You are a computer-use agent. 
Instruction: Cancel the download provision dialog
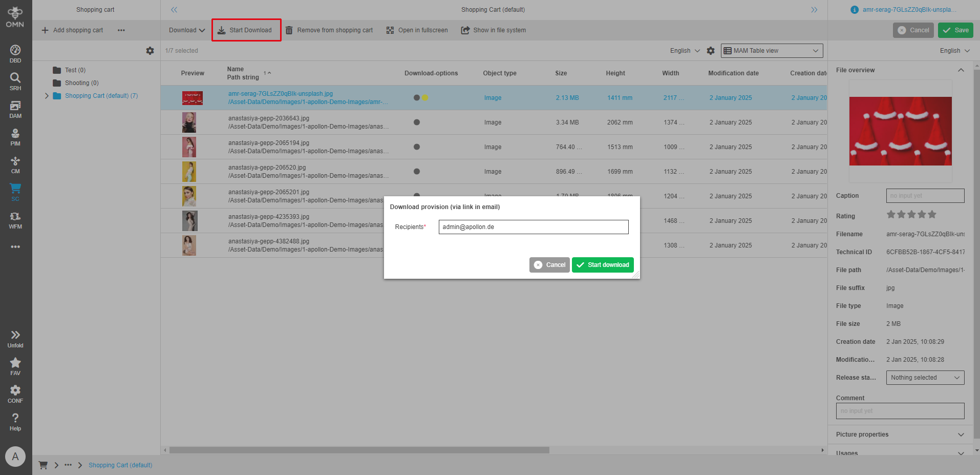pos(549,265)
